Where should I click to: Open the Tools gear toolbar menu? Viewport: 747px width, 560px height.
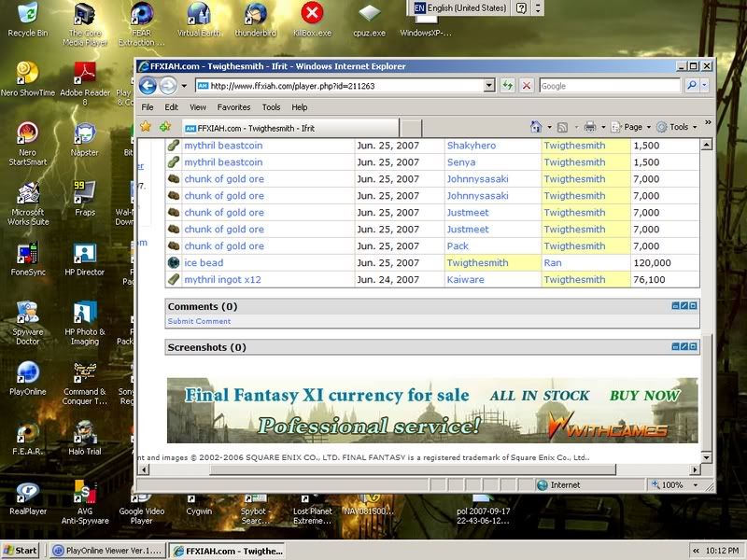676,127
